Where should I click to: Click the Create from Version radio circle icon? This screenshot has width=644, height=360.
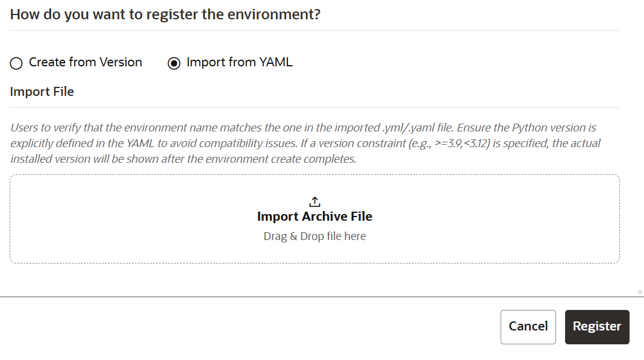tap(16, 62)
